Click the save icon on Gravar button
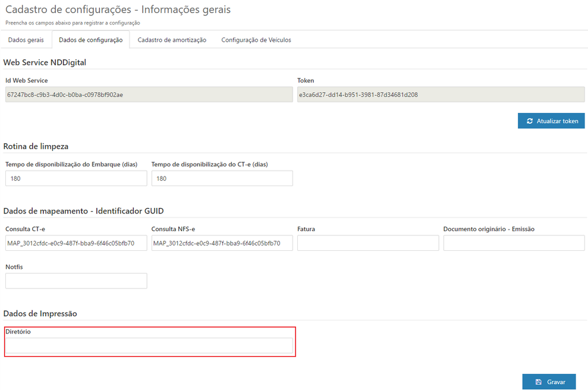The height and width of the screenshot is (390, 588). tap(539, 381)
